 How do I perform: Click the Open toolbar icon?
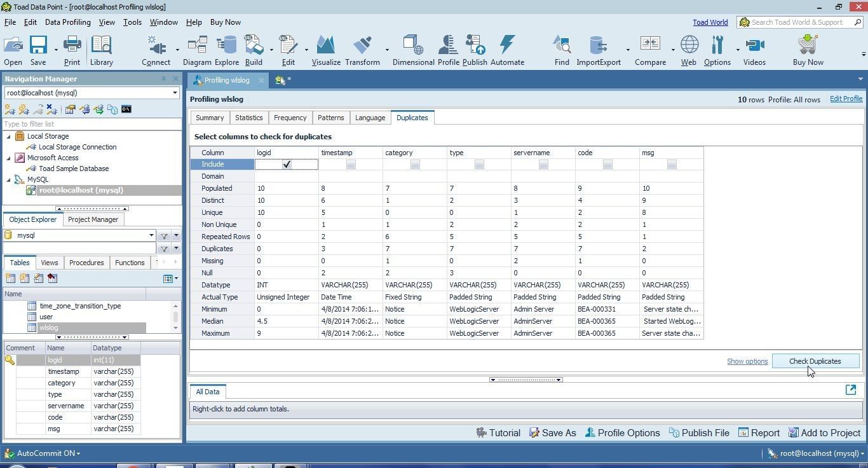[x=13, y=51]
